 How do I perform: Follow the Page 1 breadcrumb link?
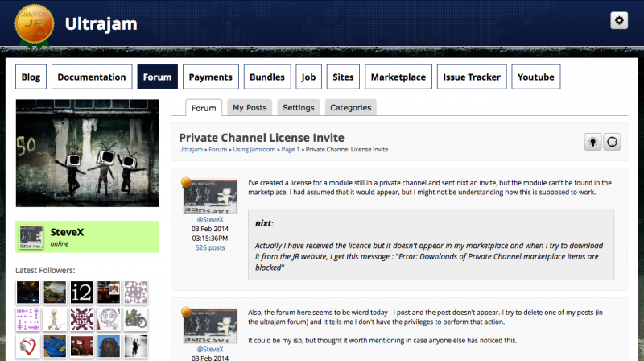[x=291, y=150]
